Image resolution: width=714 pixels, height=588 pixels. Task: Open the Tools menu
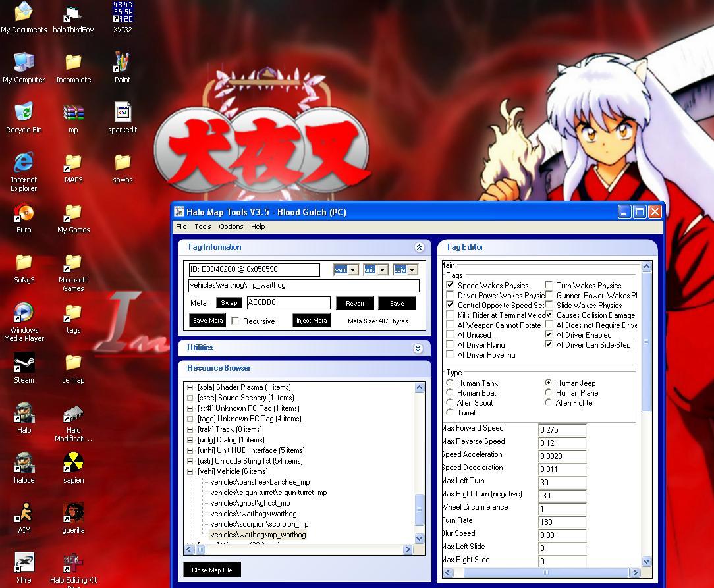coord(203,227)
